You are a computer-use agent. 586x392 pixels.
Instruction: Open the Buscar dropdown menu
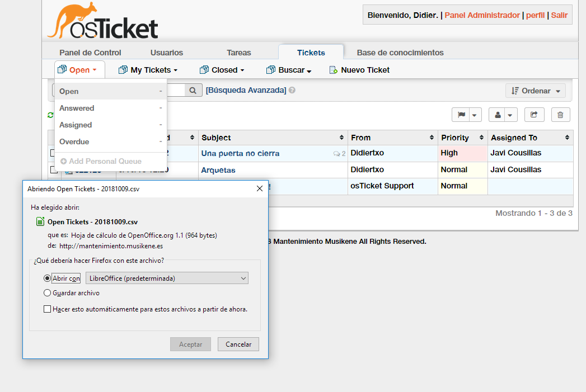[x=289, y=70]
